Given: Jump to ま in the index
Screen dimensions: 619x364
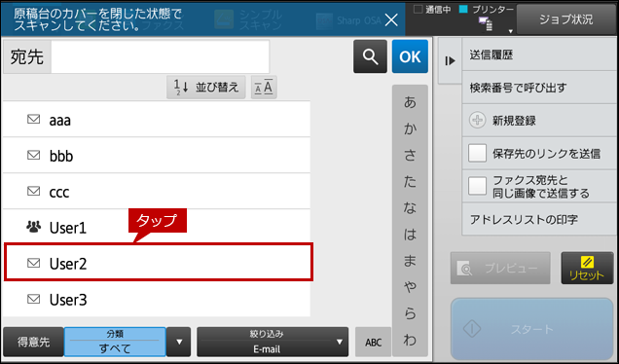Looking at the screenshot, I should [x=410, y=261].
